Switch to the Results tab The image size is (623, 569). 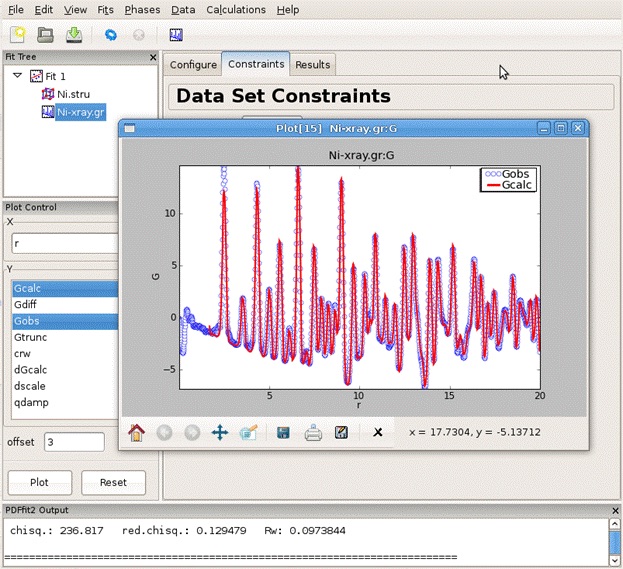click(312, 65)
